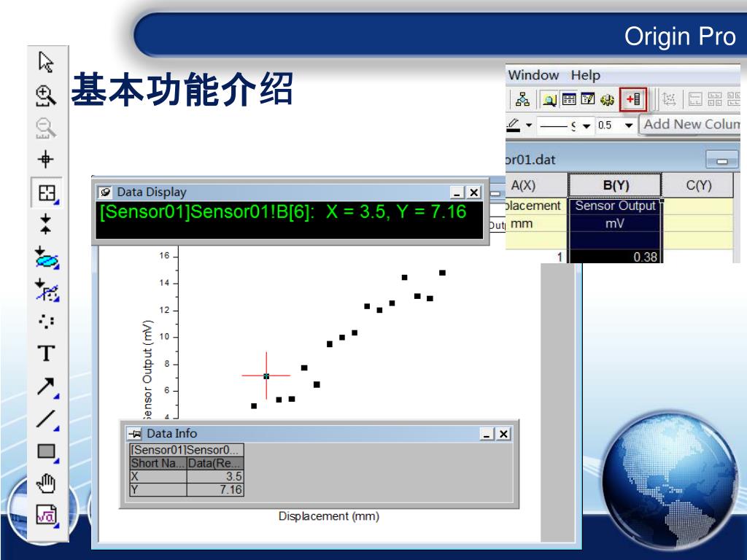This screenshot has width=747, height=560.
Task: Click the selected data point under red crosshair
Action: pos(266,376)
